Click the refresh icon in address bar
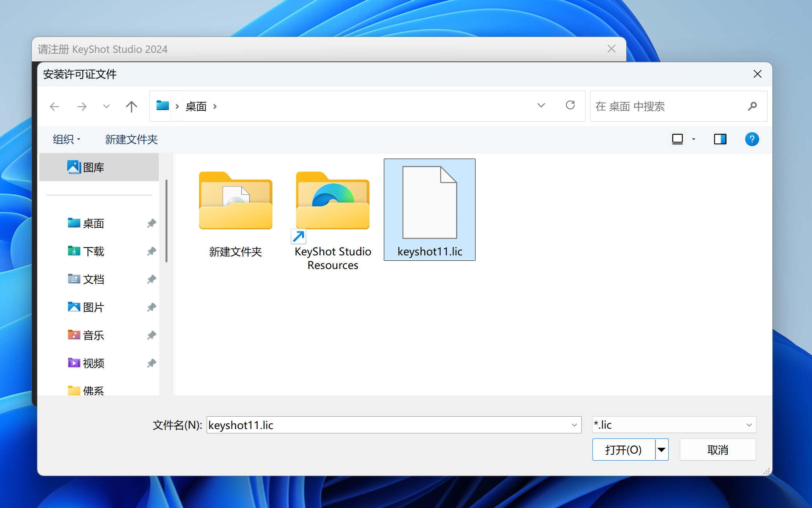 [x=570, y=105]
